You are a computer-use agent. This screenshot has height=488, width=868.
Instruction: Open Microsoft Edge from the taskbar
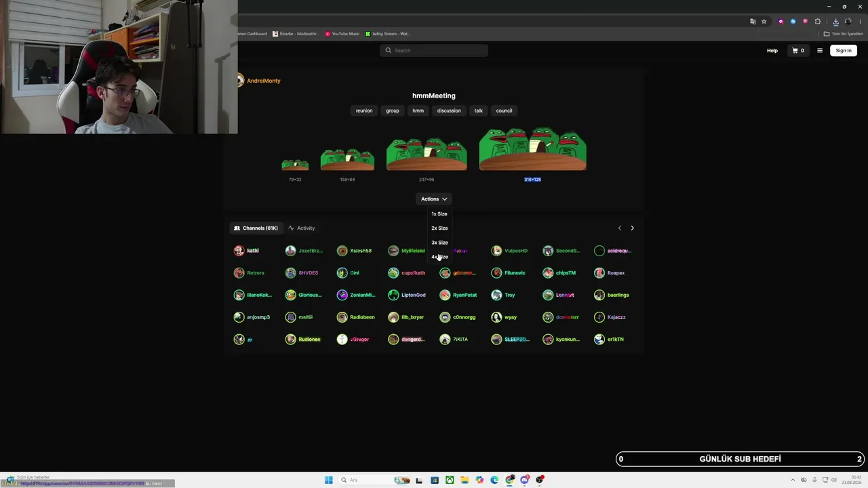coord(494,480)
